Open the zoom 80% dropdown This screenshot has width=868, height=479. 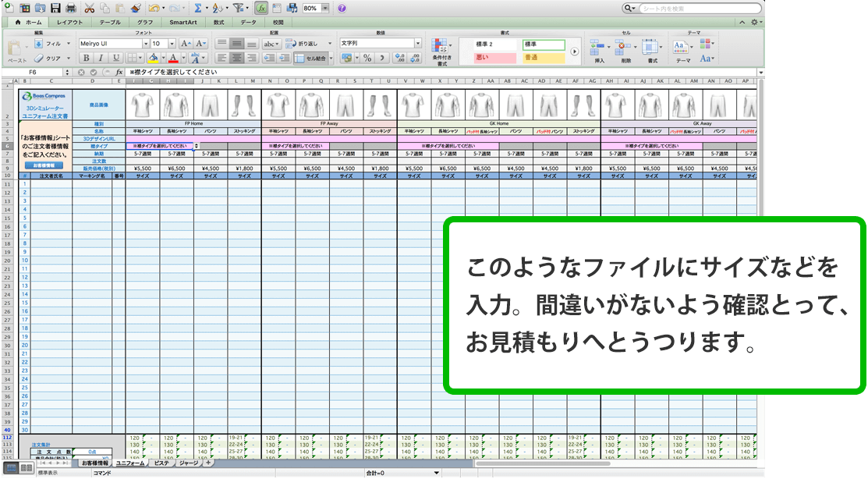pos(324,8)
